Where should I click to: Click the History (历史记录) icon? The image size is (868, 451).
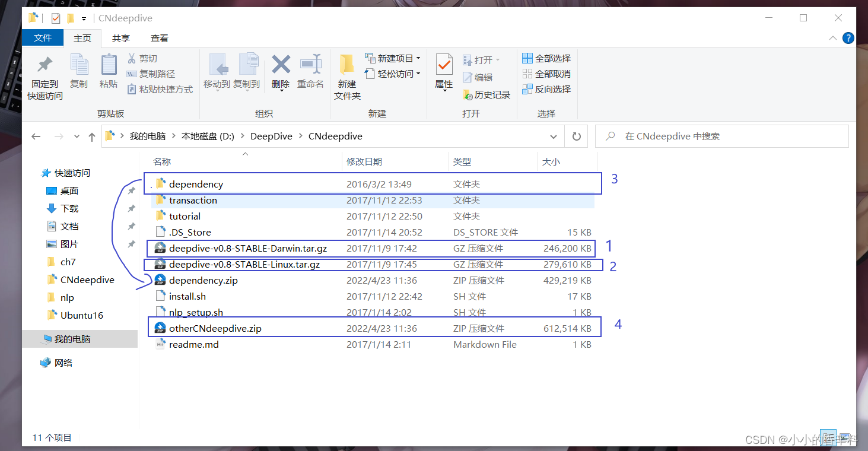tap(487, 95)
